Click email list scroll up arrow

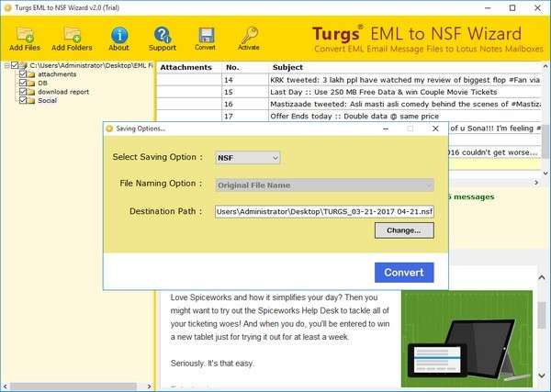coord(545,66)
